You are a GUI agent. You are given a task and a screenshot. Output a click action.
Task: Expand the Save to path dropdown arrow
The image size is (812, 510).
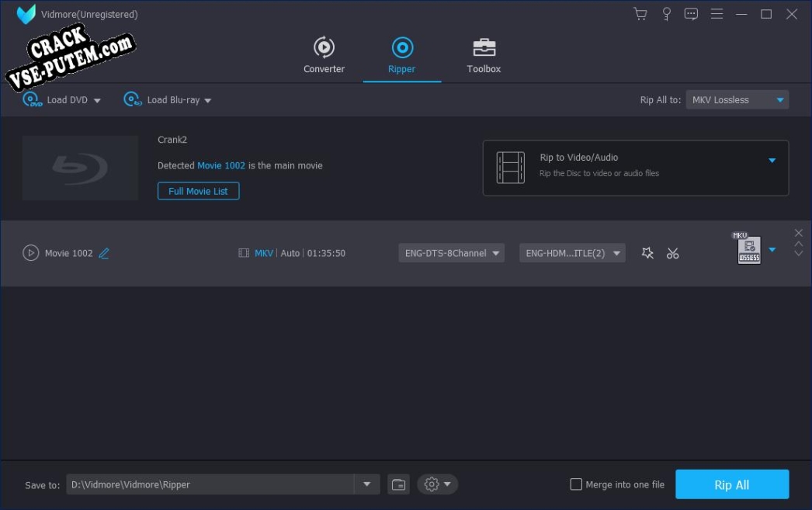tap(366, 484)
